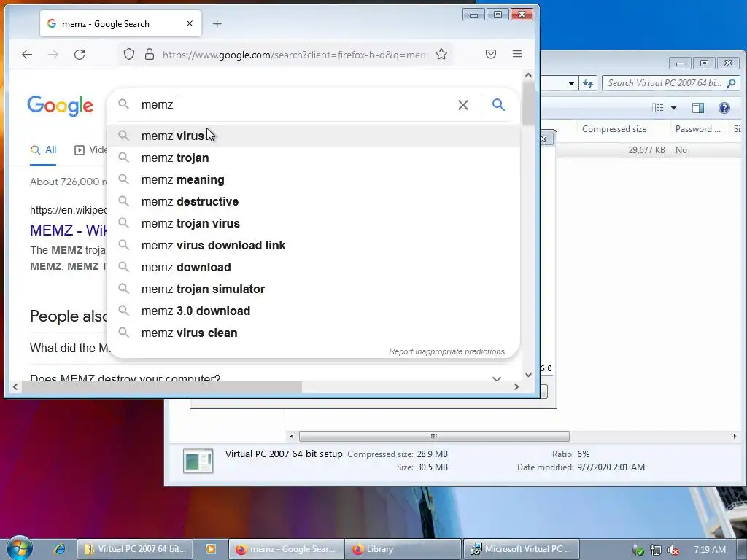This screenshot has height=560, width=747.
Task: Click media player taskbar icon
Action: pos(210,549)
